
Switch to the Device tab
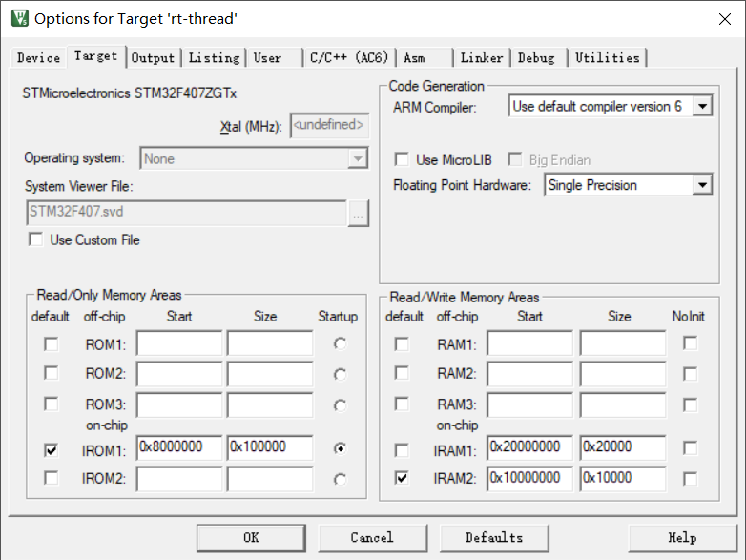pos(38,58)
